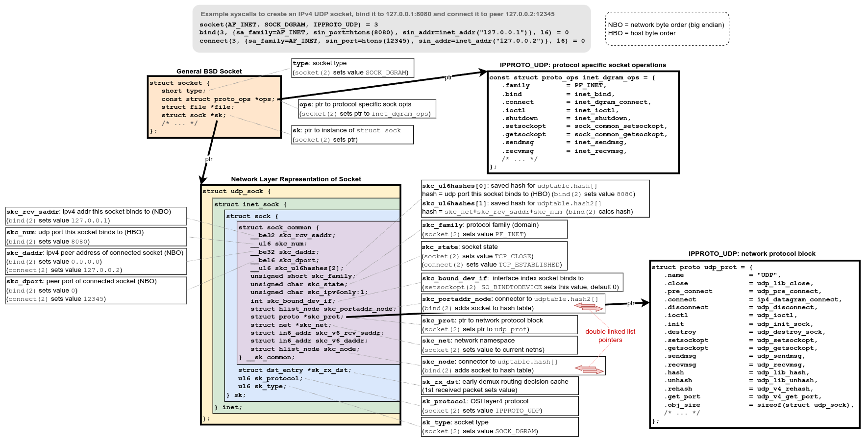Click the ".connect = ip4_datagram_connect" line in udp_prot
Viewport: 868px width, 442px height.
(x=753, y=299)
